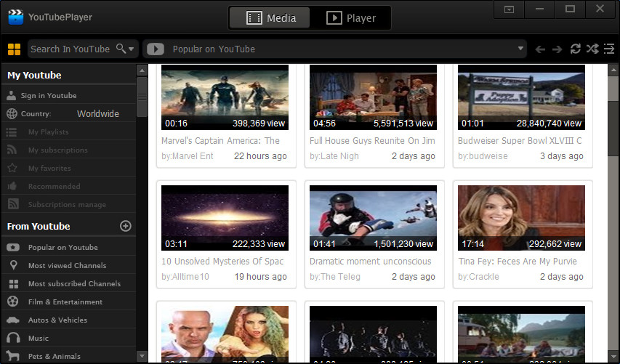The height and width of the screenshot is (364, 620).
Task: Select Film & Entertainment category
Action: 65,302
